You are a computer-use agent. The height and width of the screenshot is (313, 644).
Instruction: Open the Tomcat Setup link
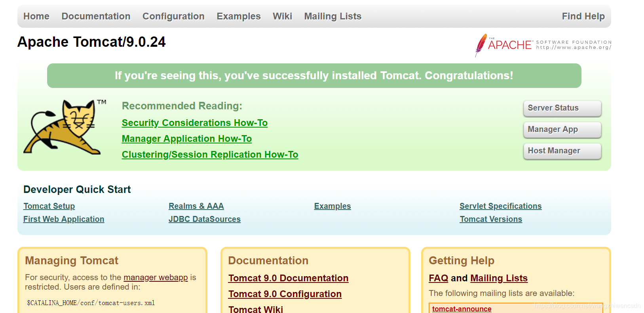click(x=49, y=206)
